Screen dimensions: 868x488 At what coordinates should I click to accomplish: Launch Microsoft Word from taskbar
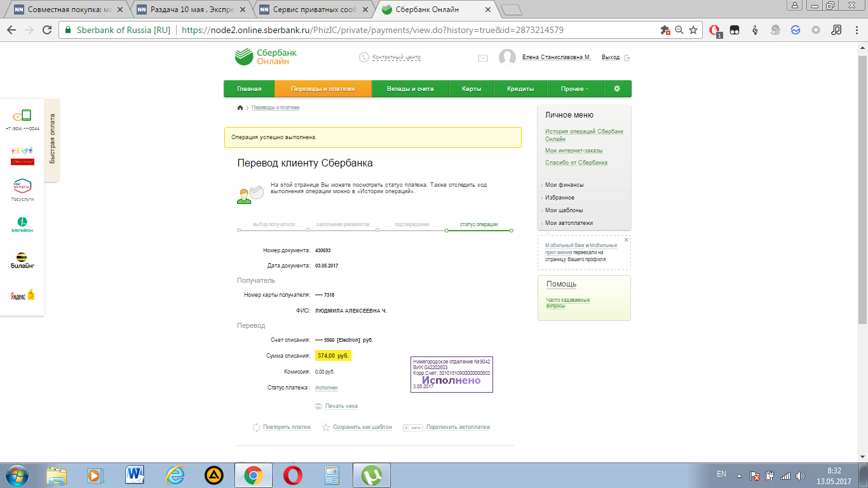(135, 475)
